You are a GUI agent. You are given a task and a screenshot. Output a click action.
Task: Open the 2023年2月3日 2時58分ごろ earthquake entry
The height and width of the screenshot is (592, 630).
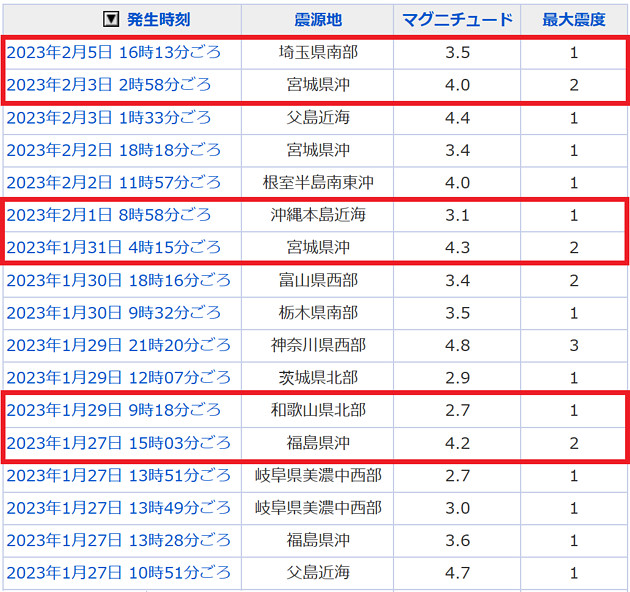pyautogui.click(x=108, y=85)
